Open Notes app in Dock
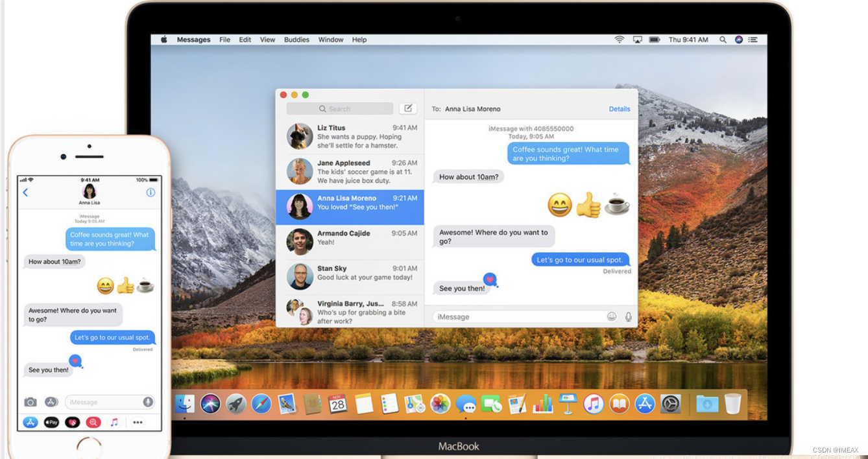This screenshot has height=459, width=868. (x=364, y=404)
